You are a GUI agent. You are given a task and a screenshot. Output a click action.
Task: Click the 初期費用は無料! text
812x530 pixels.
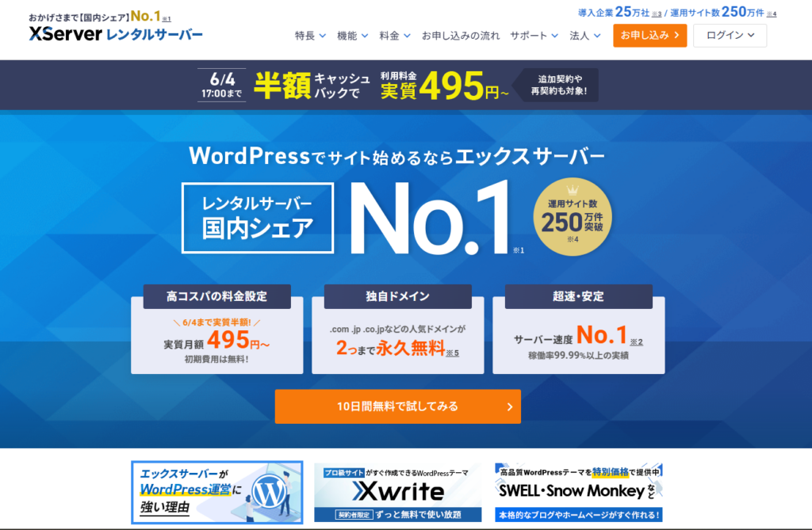[x=216, y=359]
